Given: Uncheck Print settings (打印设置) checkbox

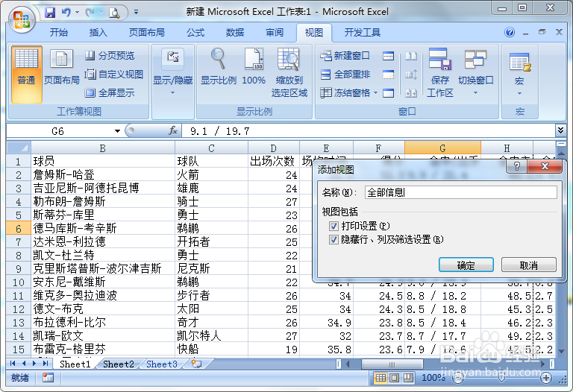Looking at the screenshot, I should tap(334, 227).
